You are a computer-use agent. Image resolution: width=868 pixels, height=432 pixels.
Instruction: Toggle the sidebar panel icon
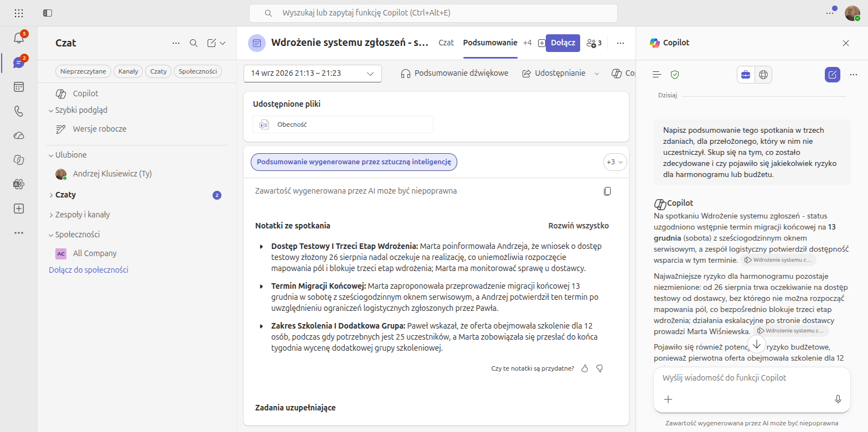click(48, 13)
